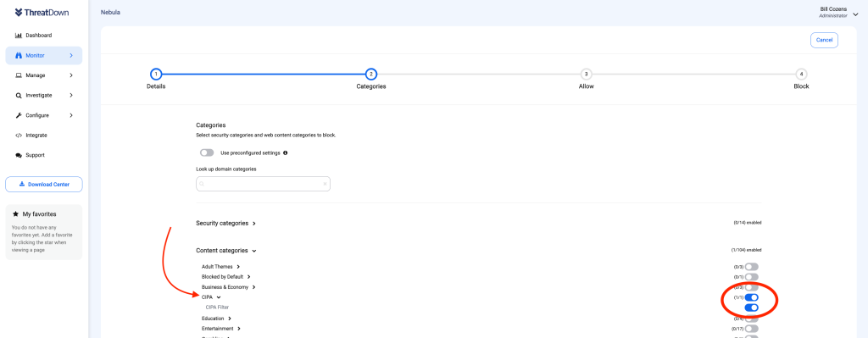Open the Dashboard chart icon

click(x=19, y=36)
